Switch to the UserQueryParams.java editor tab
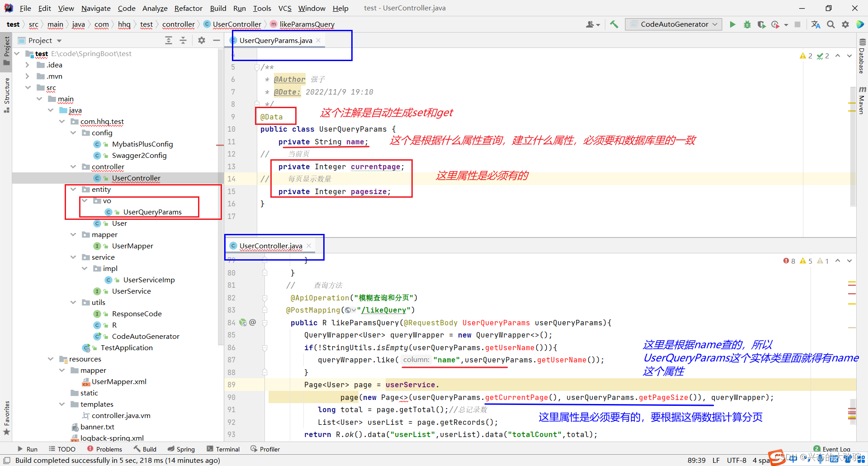The width and height of the screenshot is (868, 466). coord(276,40)
